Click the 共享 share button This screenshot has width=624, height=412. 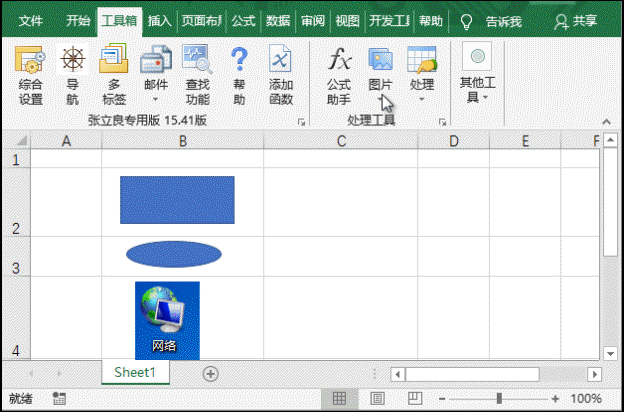(x=578, y=20)
